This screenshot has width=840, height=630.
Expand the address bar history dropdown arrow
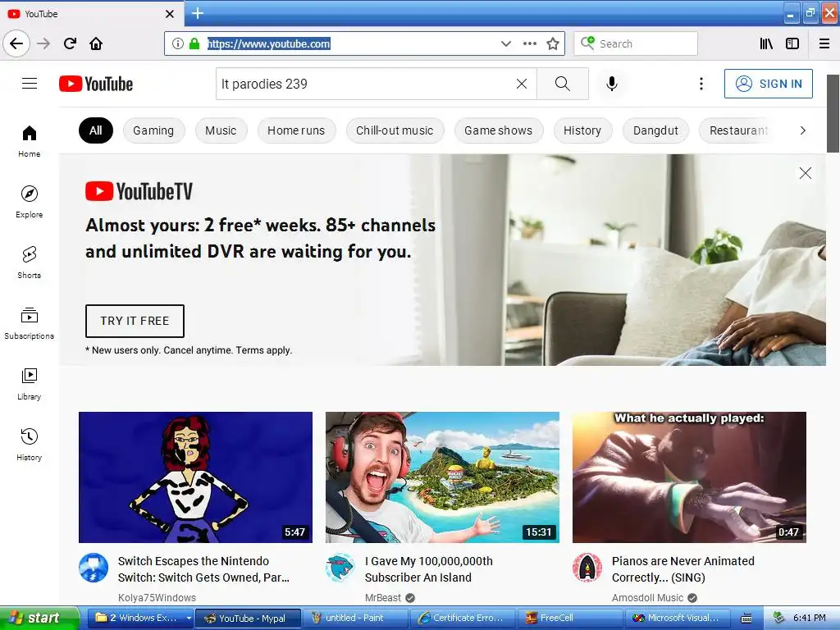tap(505, 43)
